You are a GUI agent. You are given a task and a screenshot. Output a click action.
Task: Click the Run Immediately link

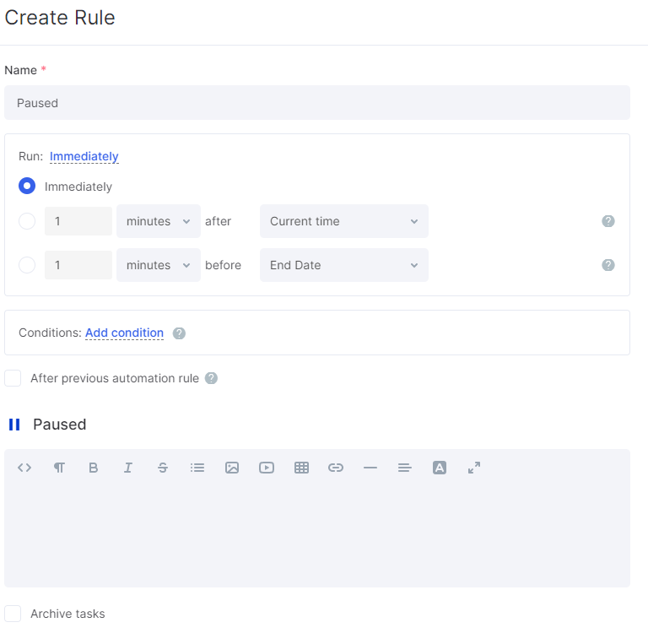84,156
